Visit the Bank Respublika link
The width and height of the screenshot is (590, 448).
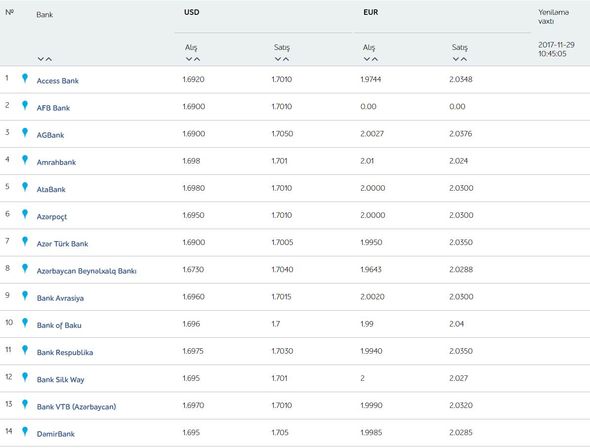click(x=65, y=352)
